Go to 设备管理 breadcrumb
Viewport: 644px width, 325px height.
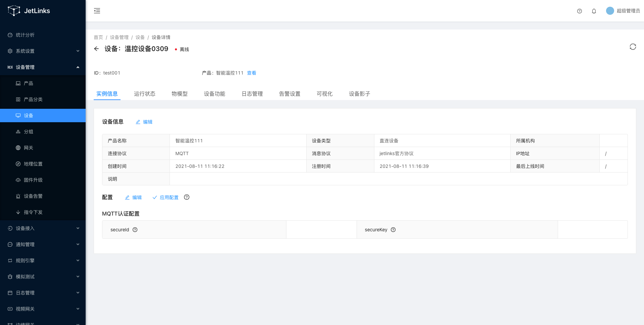119,37
